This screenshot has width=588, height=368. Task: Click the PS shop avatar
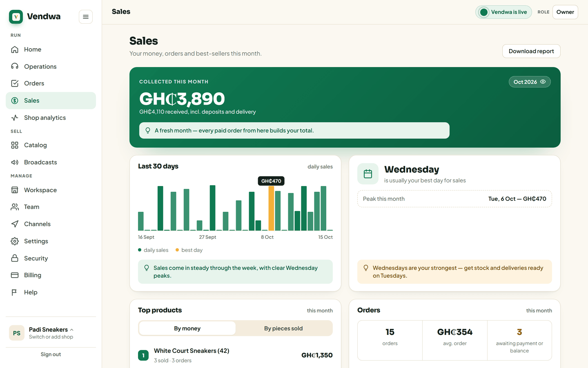tap(17, 333)
